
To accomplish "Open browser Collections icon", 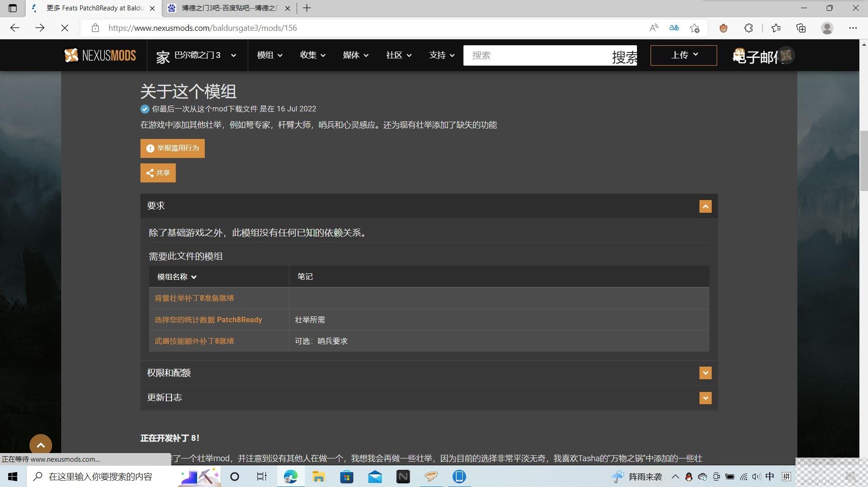I will 801,28.
